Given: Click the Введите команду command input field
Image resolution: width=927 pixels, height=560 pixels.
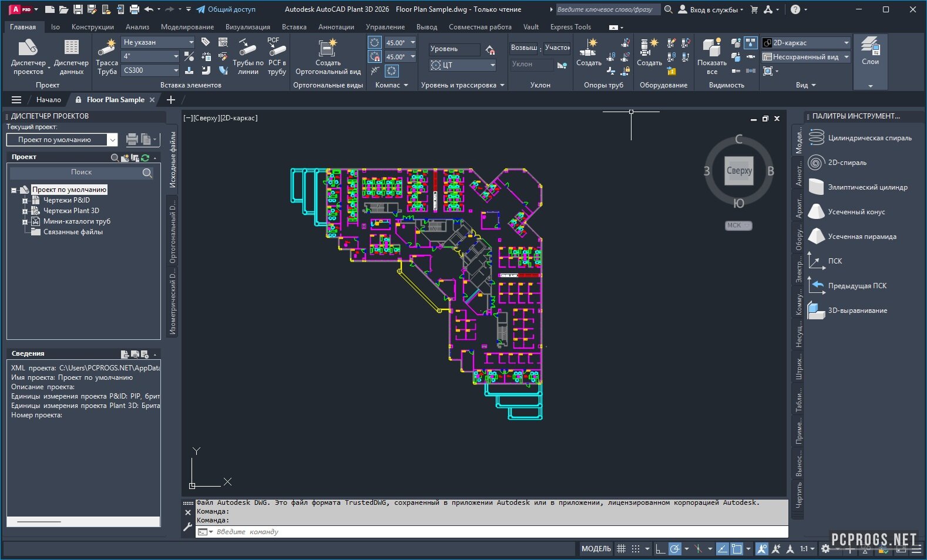Looking at the screenshot, I should [x=493, y=532].
